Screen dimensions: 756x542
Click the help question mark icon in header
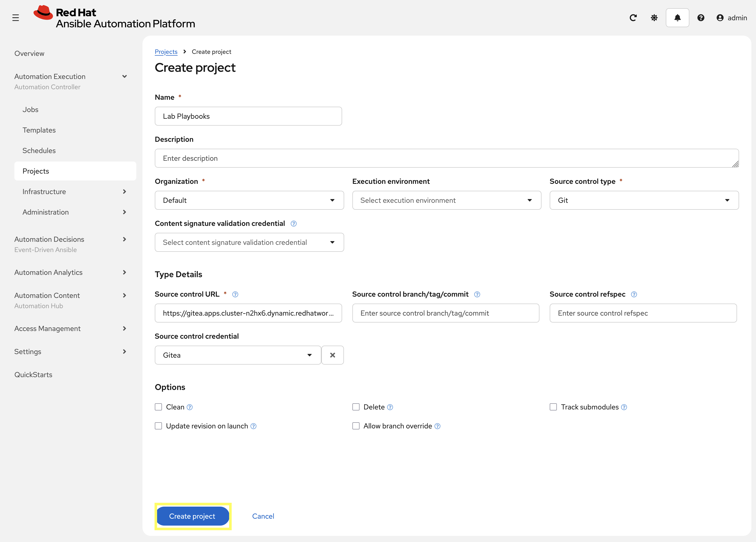pos(701,18)
